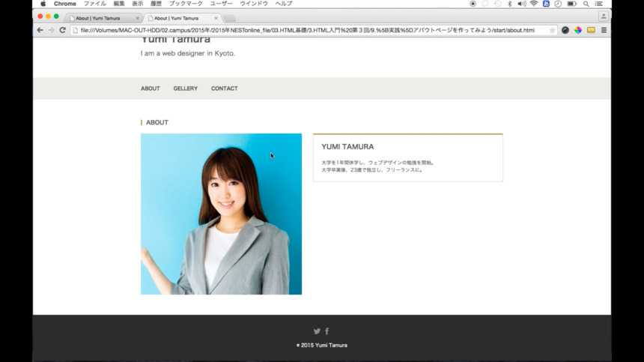Click the browser forward arrow
Screen dimensions: 644x362
pyautogui.click(x=51, y=30)
